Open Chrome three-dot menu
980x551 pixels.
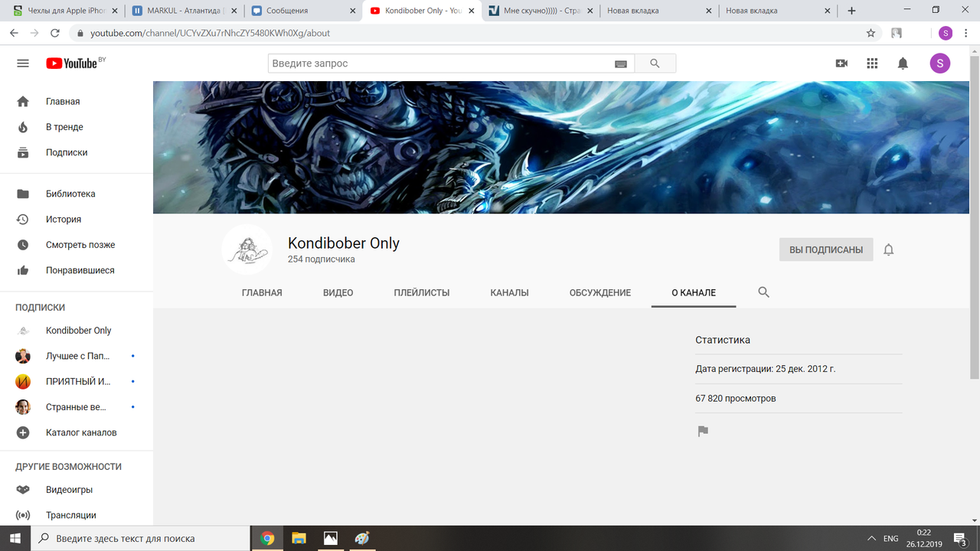click(966, 33)
